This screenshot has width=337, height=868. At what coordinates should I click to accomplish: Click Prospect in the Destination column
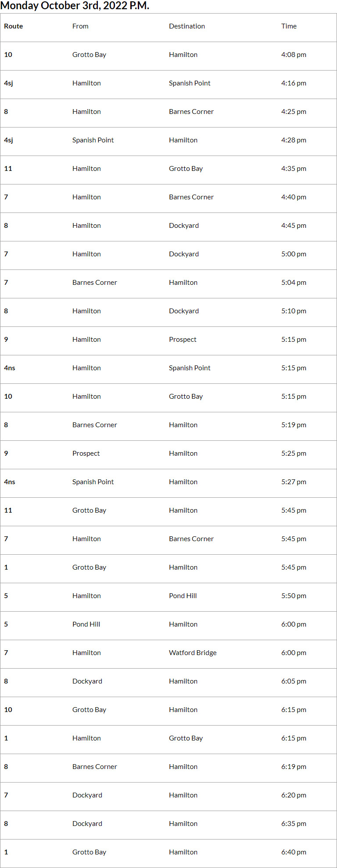pyautogui.click(x=183, y=340)
